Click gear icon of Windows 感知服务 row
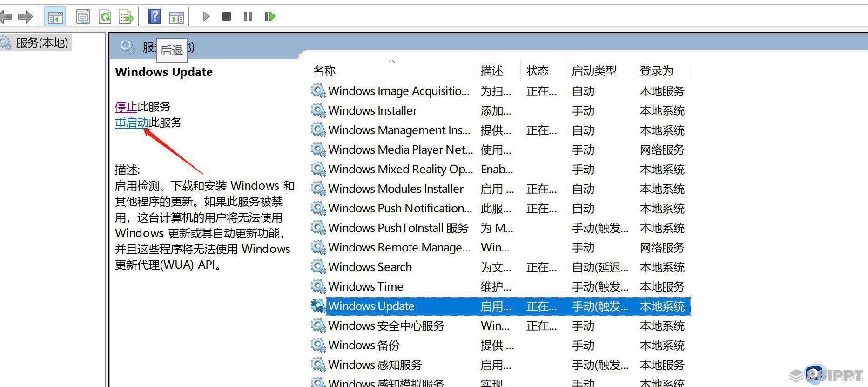The height and width of the screenshot is (387, 868). point(318,365)
